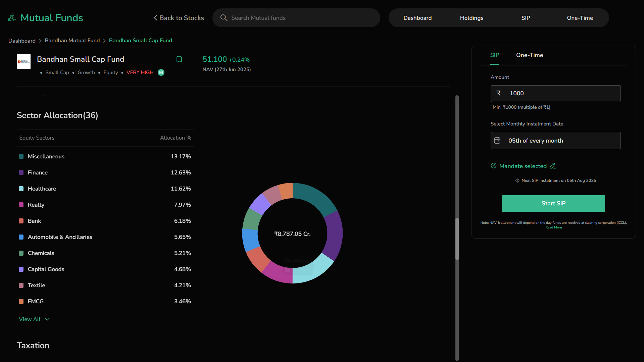Click the search magnifier icon
Image resolution: width=644 pixels, height=362 pixels.
coord(224,18)
